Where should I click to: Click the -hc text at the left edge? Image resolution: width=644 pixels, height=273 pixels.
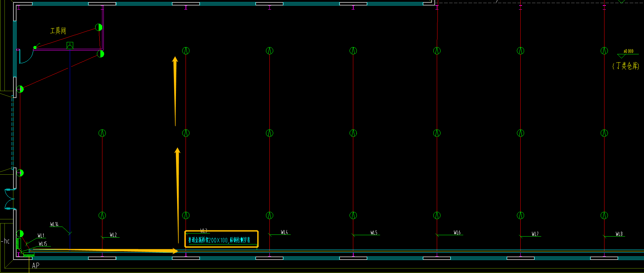coord(5,241)
